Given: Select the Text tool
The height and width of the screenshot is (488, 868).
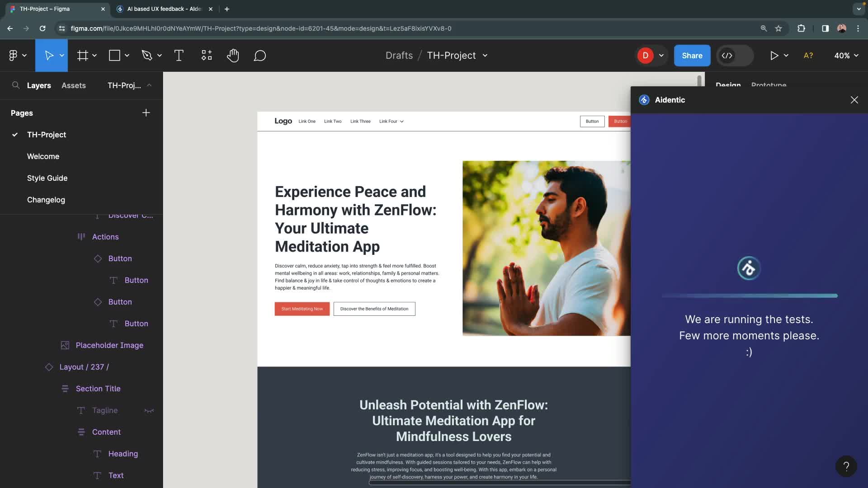Looking at the screenshot, I should pos(179,55).
